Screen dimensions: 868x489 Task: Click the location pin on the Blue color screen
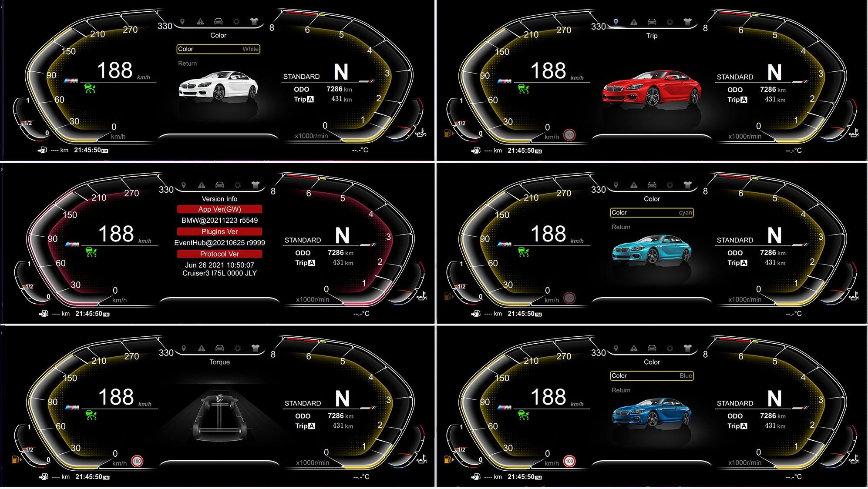(616, 348)
